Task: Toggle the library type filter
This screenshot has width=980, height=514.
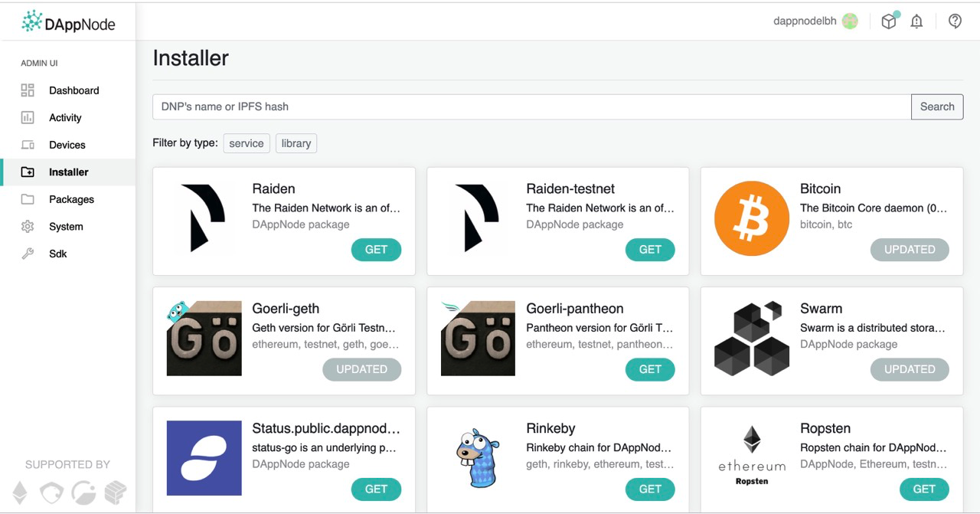Action: [296, 143]
